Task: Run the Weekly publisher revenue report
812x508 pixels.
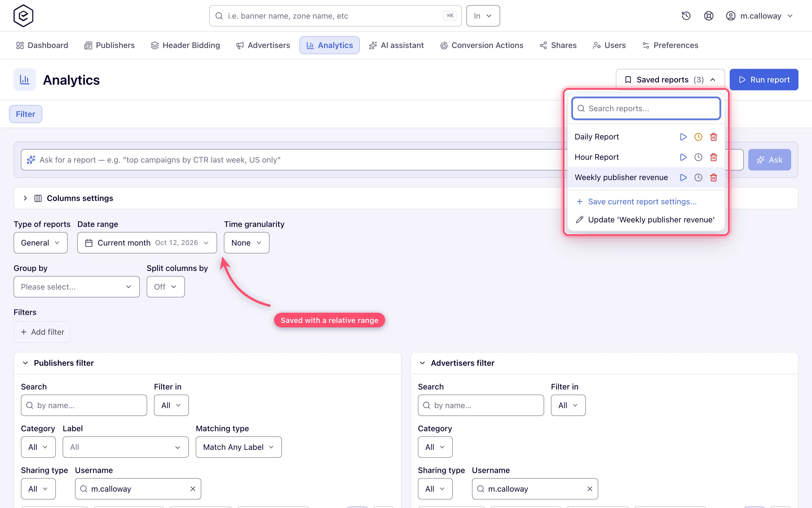Action: point(683,178)
